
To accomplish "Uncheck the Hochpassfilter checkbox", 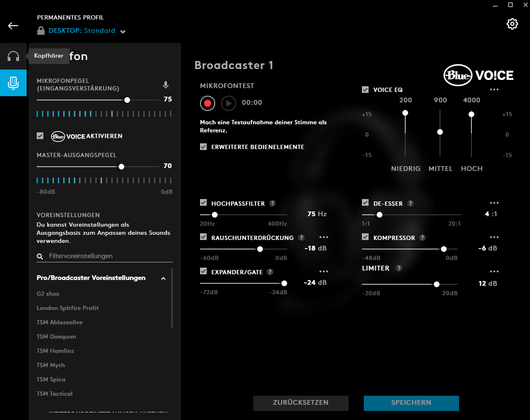I will (203, 202).
